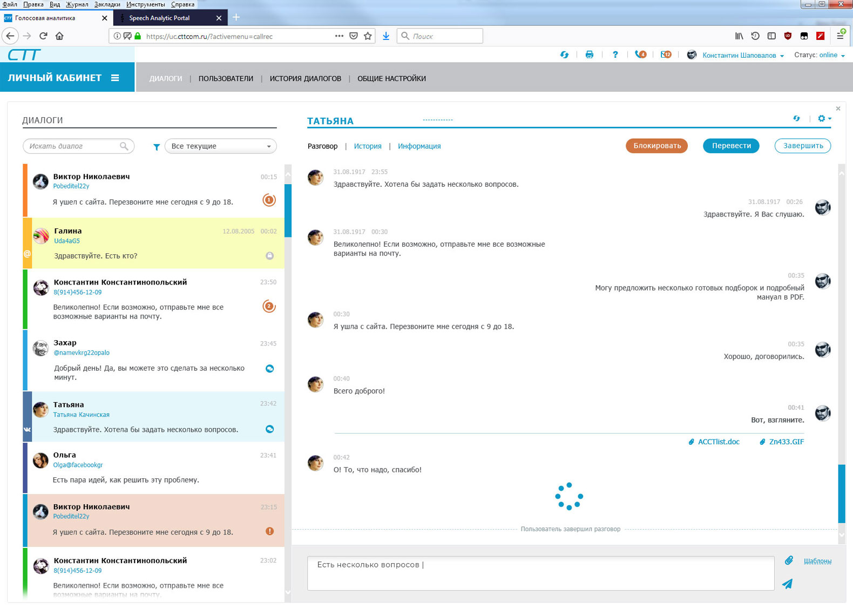Click chat bubble icon on Татьяна dialog
The height and width of the screenshot is (616, 853).
pyautogui.click(x=270, y=429)
